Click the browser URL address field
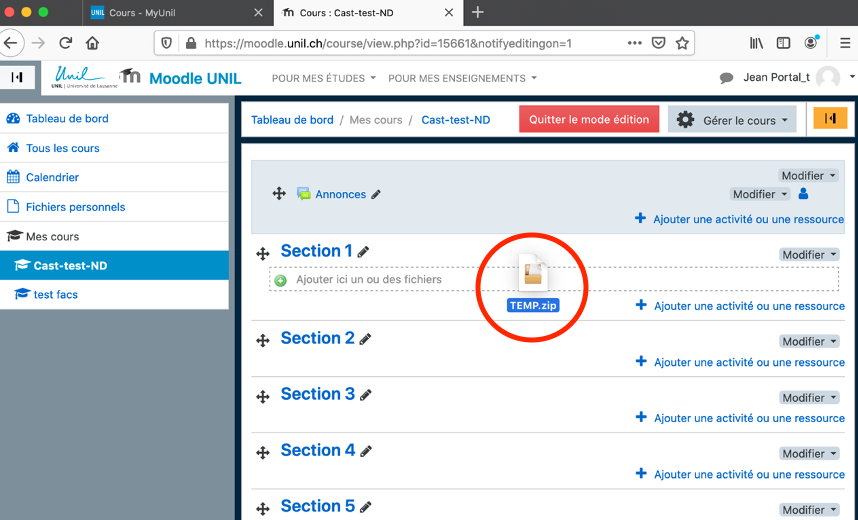This screenshot has height=520, width=858. (400, 43)
